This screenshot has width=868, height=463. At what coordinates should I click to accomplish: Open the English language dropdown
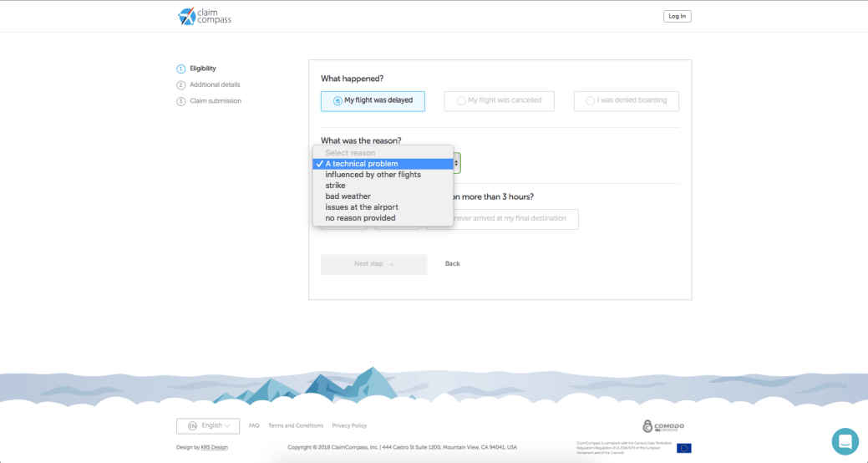pos(208,425)
